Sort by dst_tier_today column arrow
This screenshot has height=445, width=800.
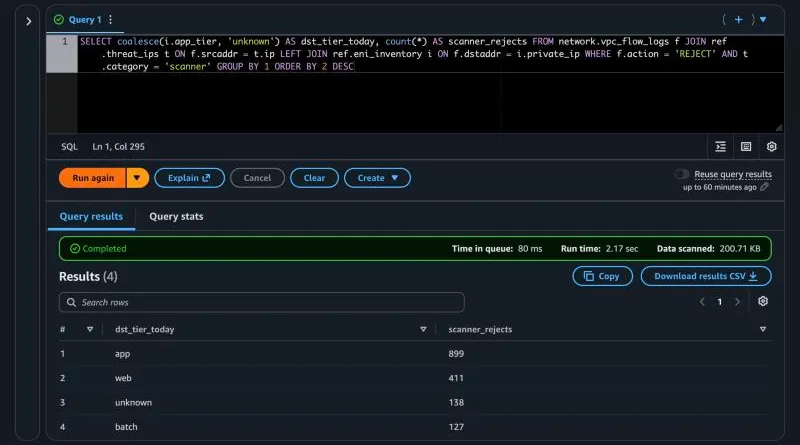(x=423, y=329)
